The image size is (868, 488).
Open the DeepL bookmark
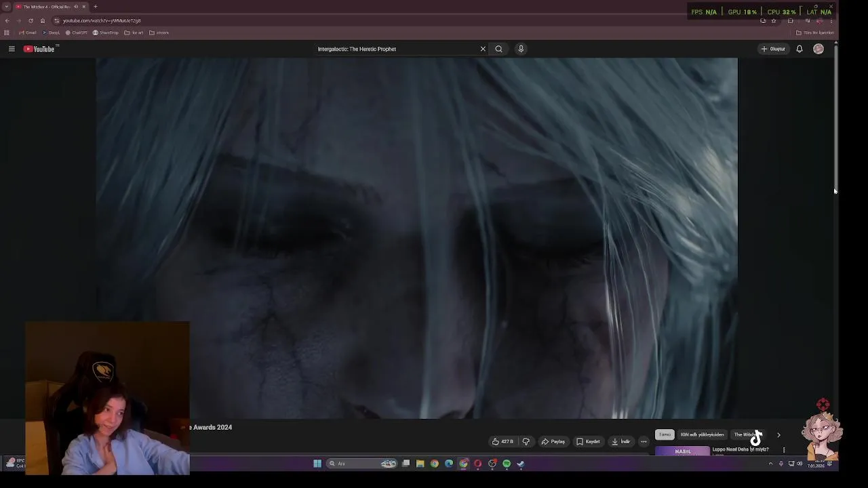[x=51, y=33]
